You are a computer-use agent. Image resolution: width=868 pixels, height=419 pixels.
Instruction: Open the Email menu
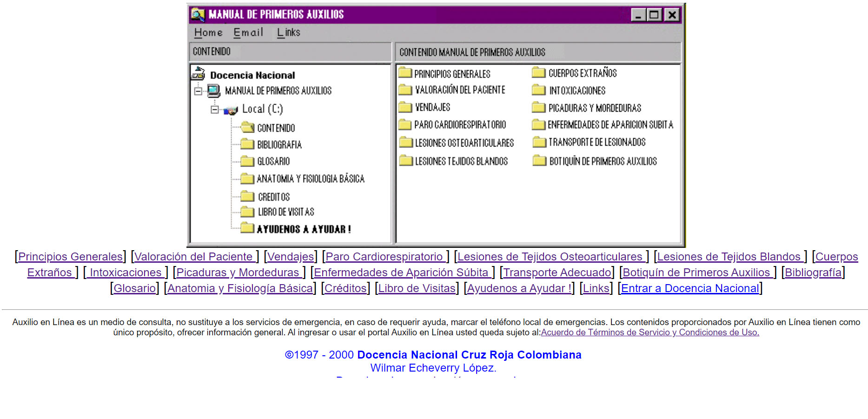[248, 33]
